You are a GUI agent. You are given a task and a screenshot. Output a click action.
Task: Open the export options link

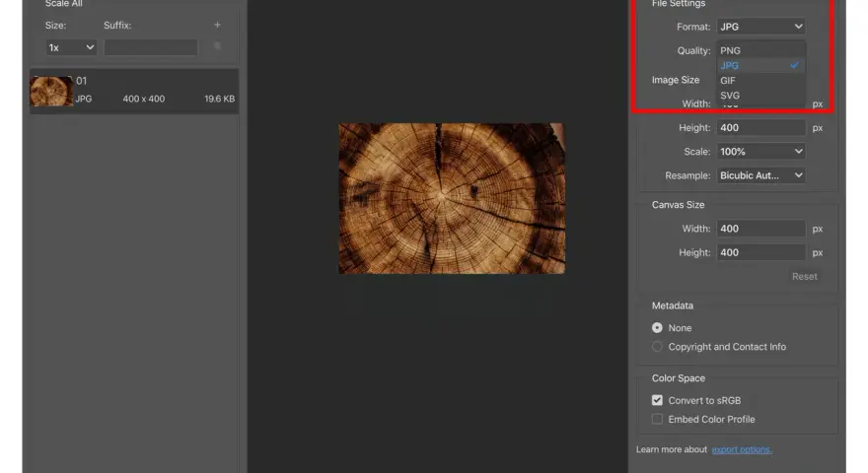click(742, 449)
